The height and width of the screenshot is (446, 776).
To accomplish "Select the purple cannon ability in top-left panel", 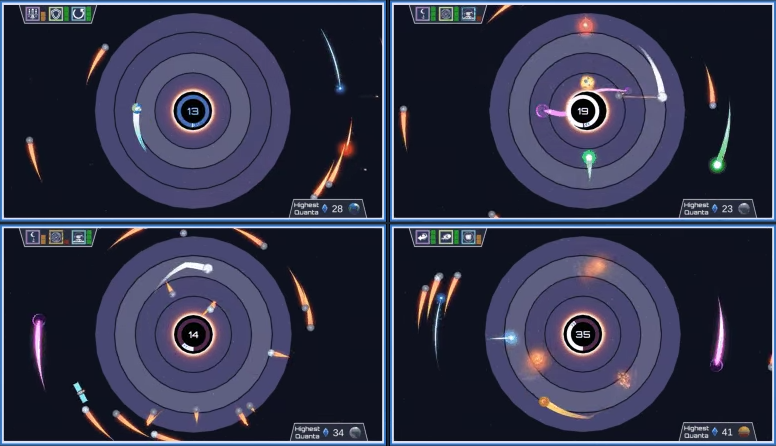I will coord(32,14).
